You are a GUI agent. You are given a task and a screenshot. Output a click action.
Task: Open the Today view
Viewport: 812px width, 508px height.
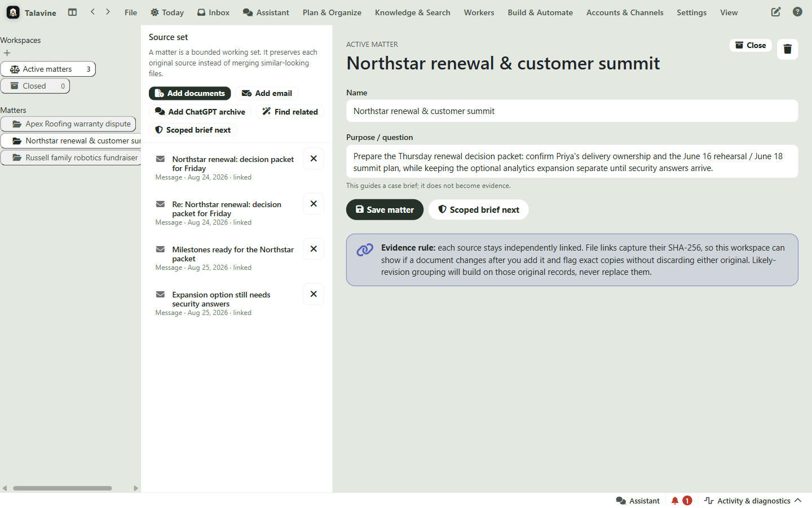click(x=167, y=12)
